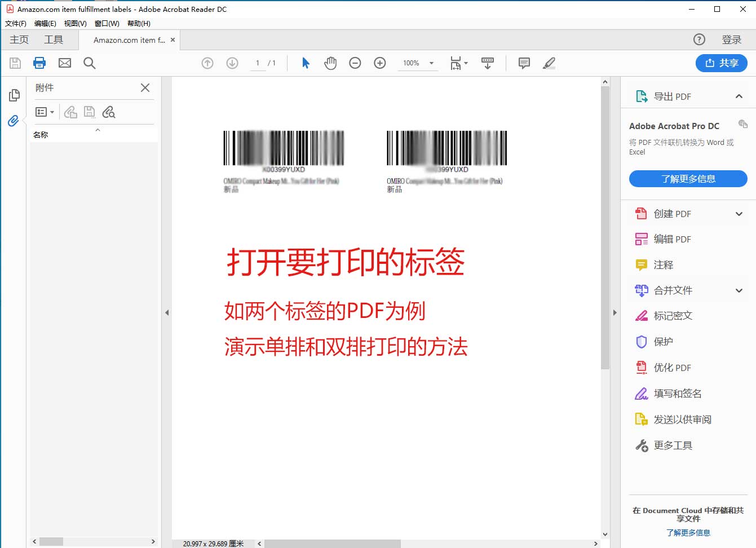756x548 pixels.
Task: Select the Add Sticky Note comment icon
Action: point(524,63)
